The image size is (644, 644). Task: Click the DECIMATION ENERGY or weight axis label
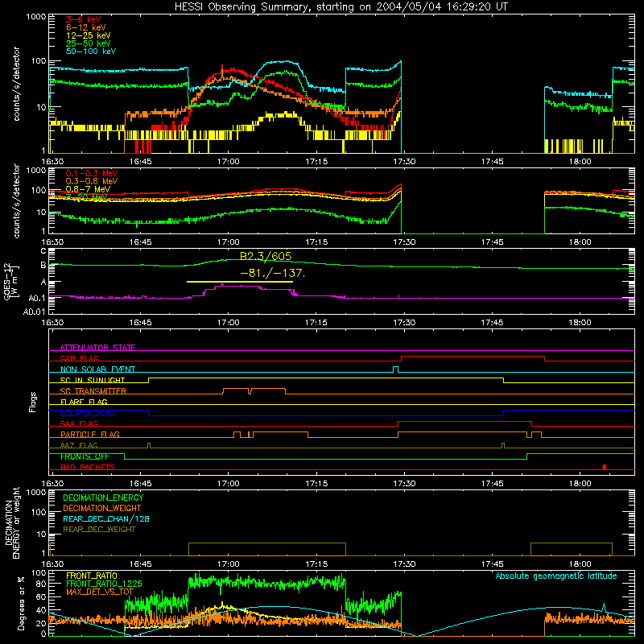click(12, 522)
